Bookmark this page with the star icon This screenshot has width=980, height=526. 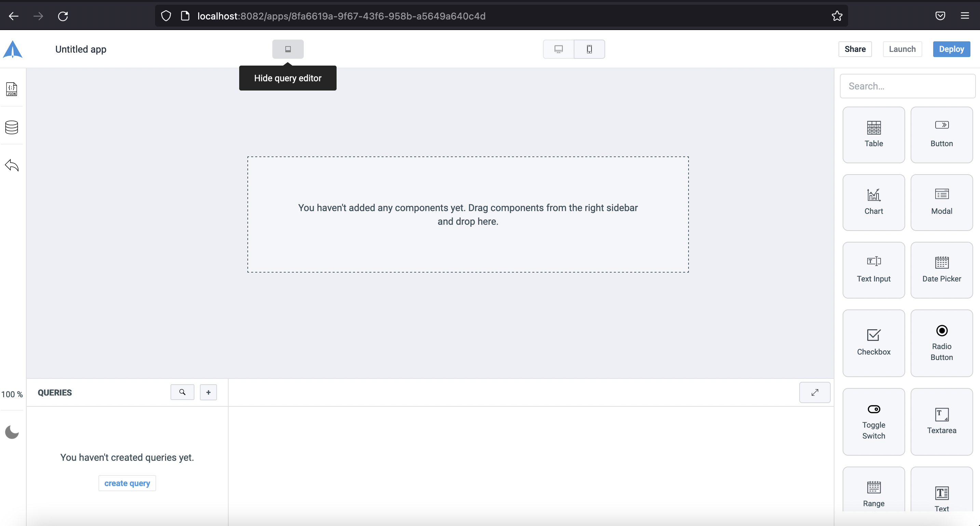(x=836, y=16)
